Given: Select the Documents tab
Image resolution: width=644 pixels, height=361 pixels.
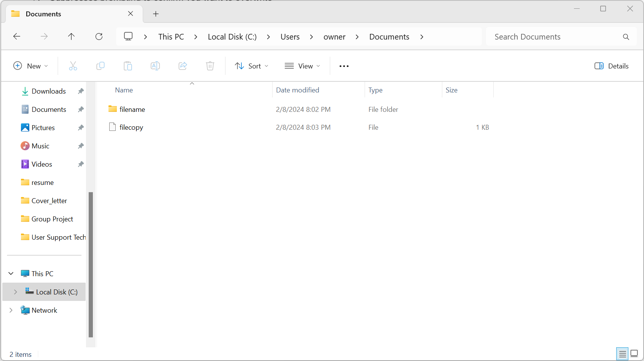Looking at the screenshot, I should point(74,14).
